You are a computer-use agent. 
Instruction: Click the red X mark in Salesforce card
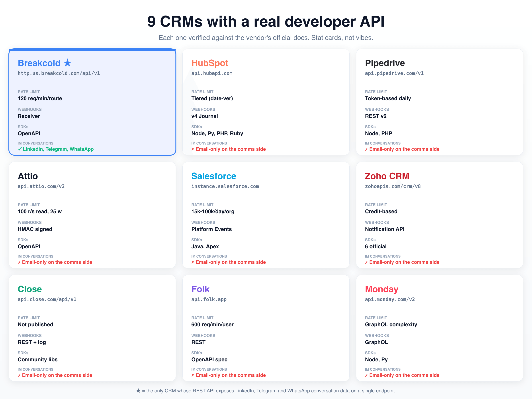pos(193,262)
